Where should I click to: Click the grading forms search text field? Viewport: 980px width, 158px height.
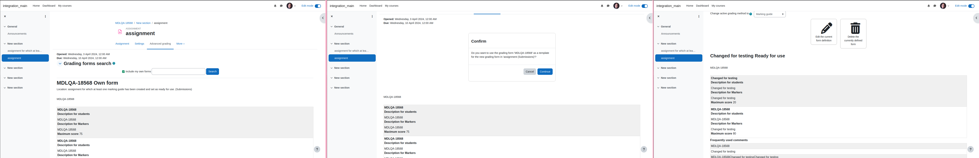178,72
